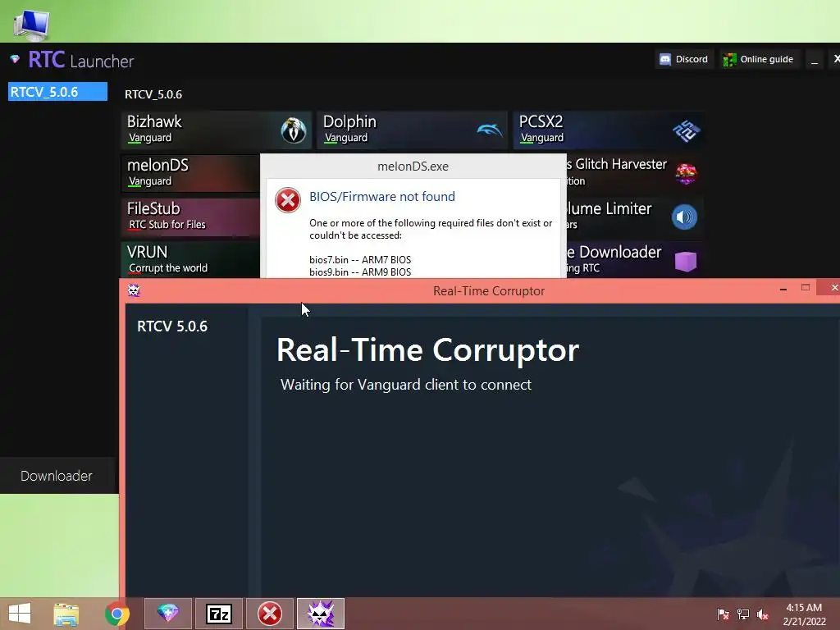The image size is (840, 630).
Task: Open File Explorer from the taskbar
Action: tap(66, 614)
